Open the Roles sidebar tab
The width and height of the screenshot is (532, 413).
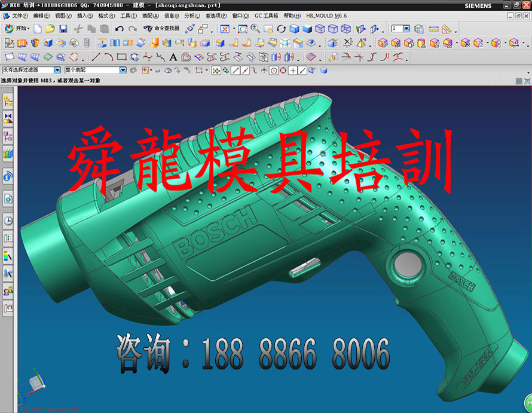[x=8, y=291]
